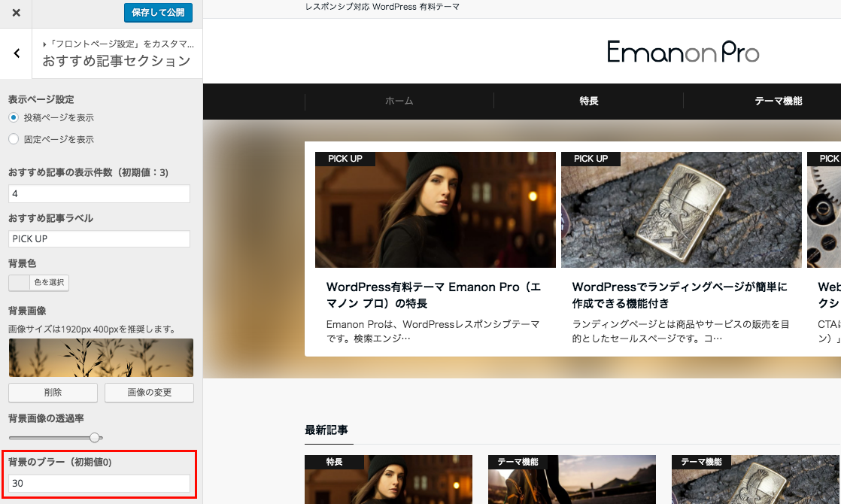Open the lighter on wood pickup thumbnail

[x=682, y=210]
